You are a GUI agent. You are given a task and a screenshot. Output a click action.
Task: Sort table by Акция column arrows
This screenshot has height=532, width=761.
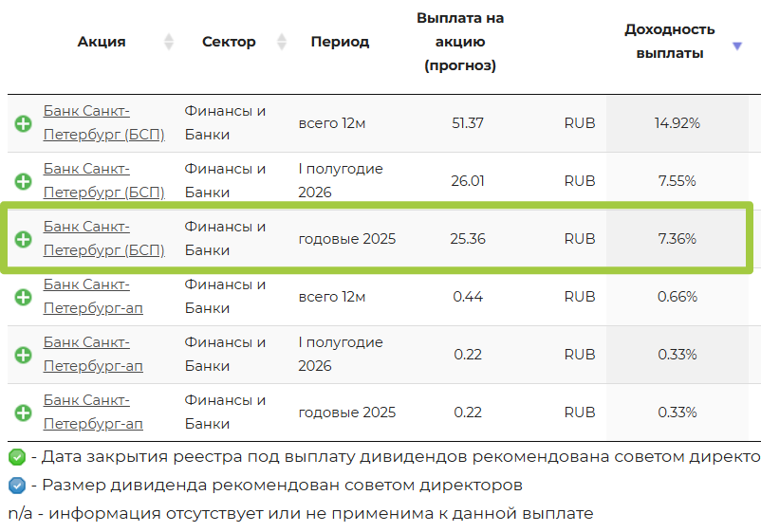coord(169,42)
